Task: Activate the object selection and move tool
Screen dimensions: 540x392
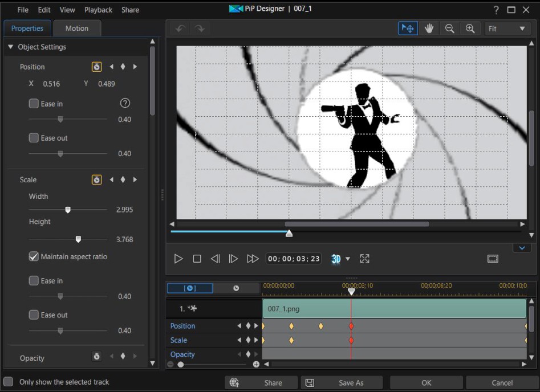Action: pyautogui.click(x=408, y=28)
